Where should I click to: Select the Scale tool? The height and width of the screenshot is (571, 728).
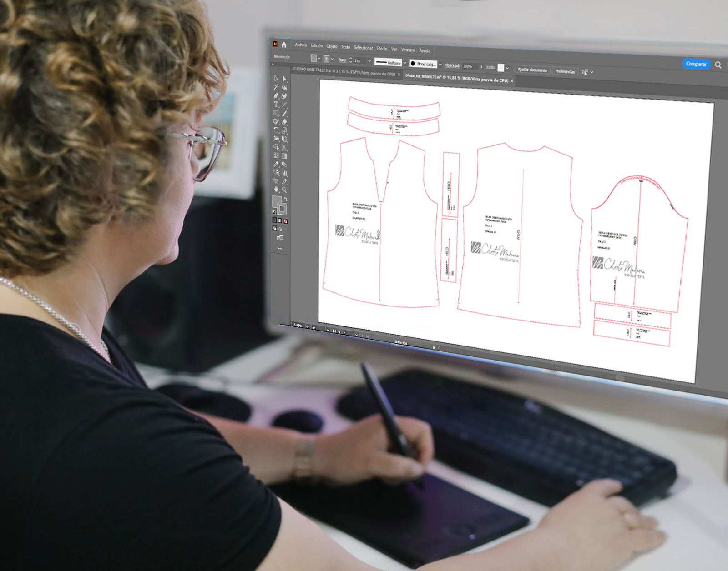[284, 130]
